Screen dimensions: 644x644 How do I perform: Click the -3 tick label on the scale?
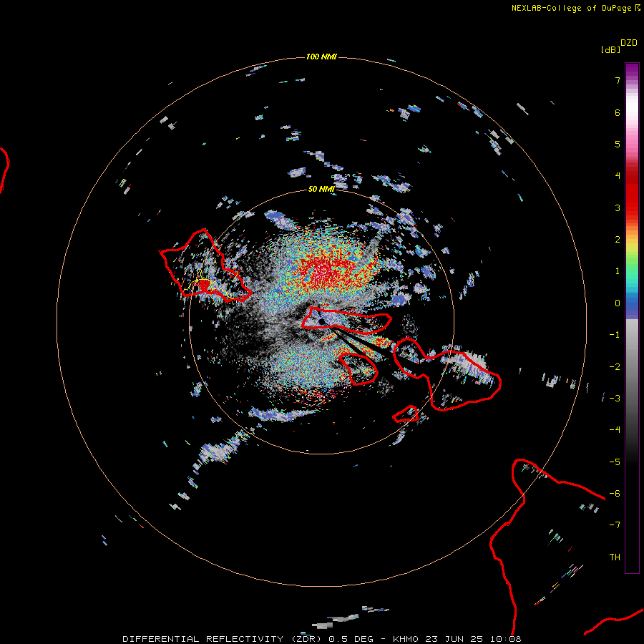(x=615, y=399)
